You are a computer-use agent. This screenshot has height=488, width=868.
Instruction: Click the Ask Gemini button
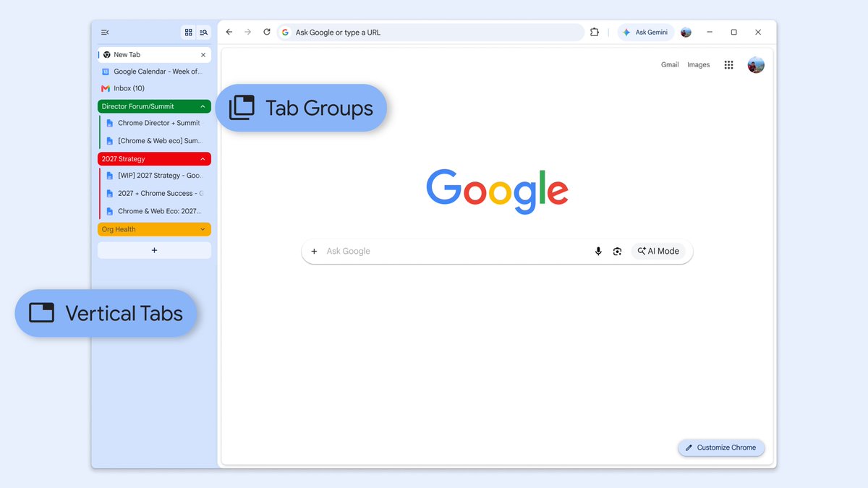(x=645, y=33)
